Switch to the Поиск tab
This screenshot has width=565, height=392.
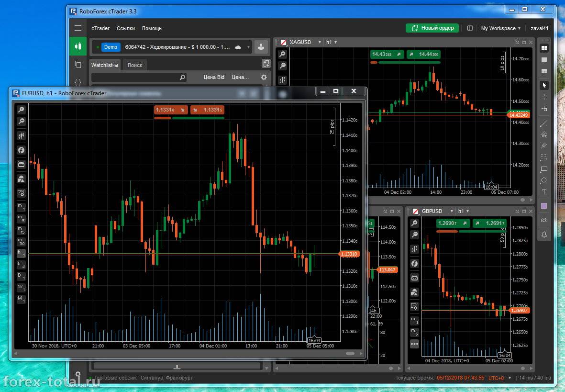click(x=134, y=65)
